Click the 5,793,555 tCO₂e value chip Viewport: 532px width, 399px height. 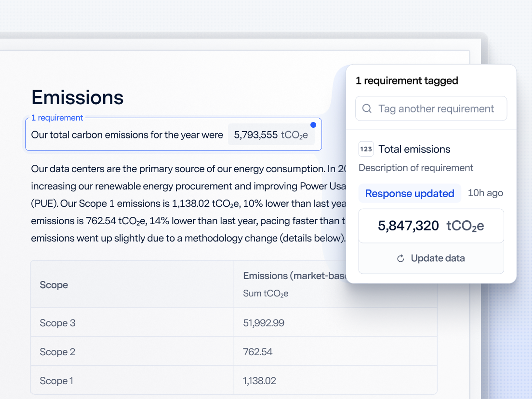pyautogui.click(x=271, y=135)
